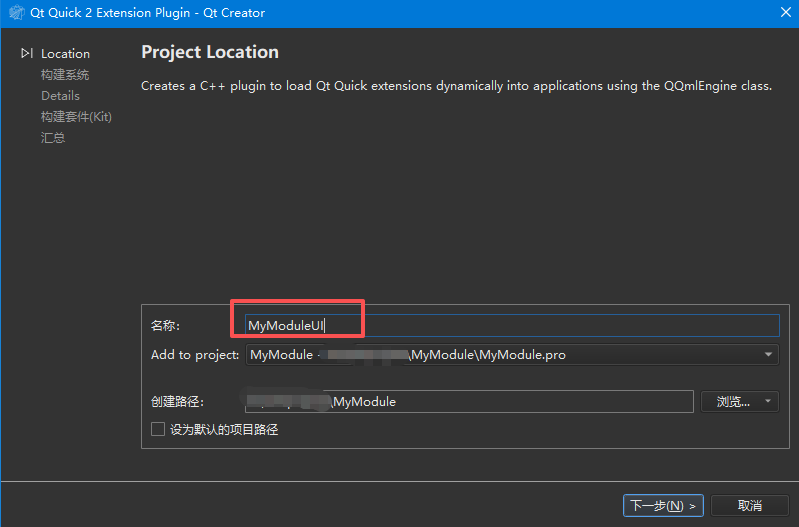Image resolution: width=799 pixels, height=527 pixels.
Task: Select the Details step in the sidebar
Action: 60,95
